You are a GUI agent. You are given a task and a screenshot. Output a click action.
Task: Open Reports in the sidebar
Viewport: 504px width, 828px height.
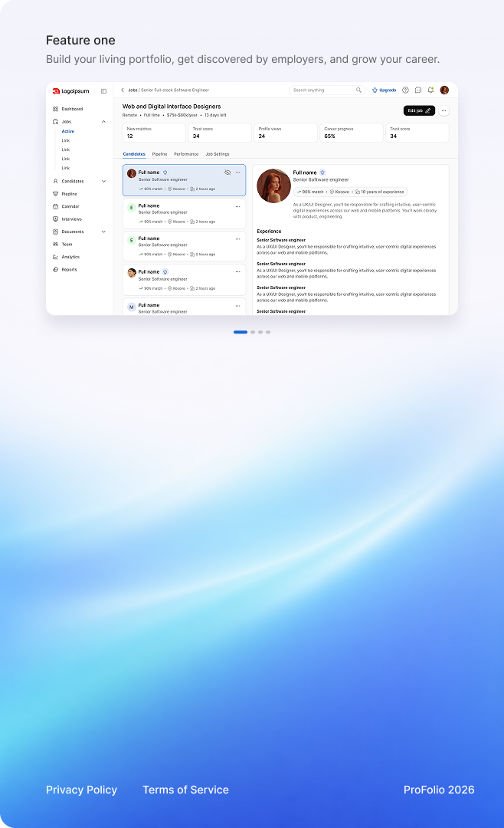click(69, 270)
